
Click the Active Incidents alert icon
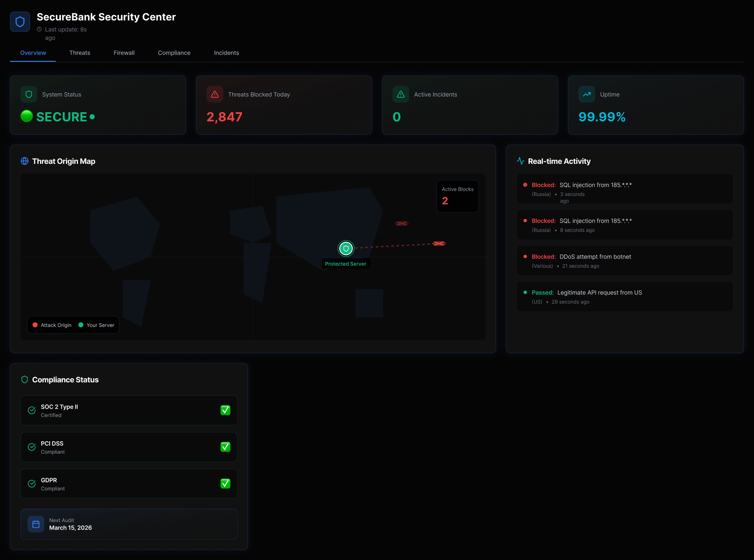(401, 95)
